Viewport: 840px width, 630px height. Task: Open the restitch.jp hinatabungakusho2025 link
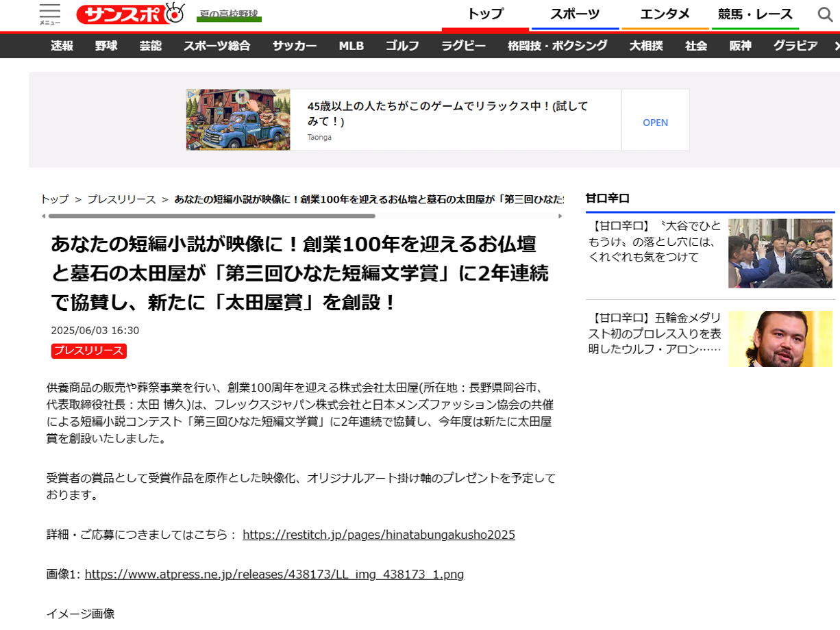pyautogui.click(x=379, y=535)
